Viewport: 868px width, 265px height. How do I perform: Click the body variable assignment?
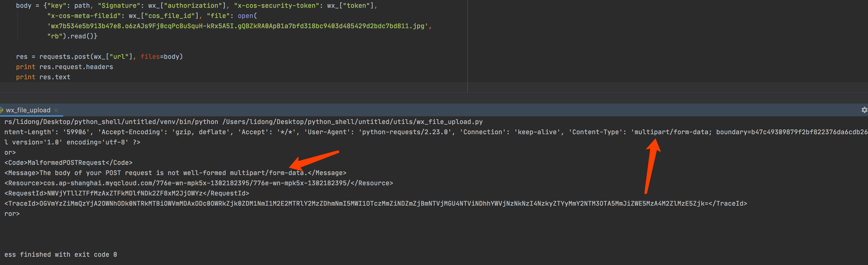point(24,6)
